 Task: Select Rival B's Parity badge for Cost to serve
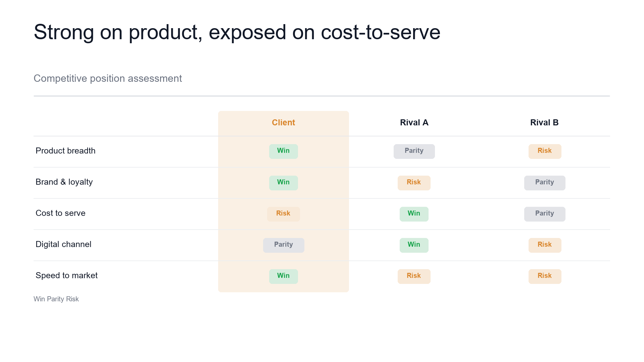click(x=545, y=214)
